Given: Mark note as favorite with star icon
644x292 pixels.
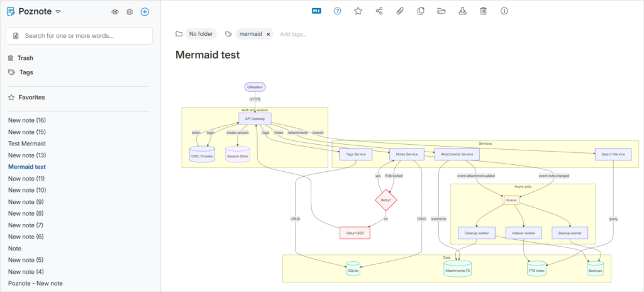Looking at the screenshot, I should click(x=358, y=11).
